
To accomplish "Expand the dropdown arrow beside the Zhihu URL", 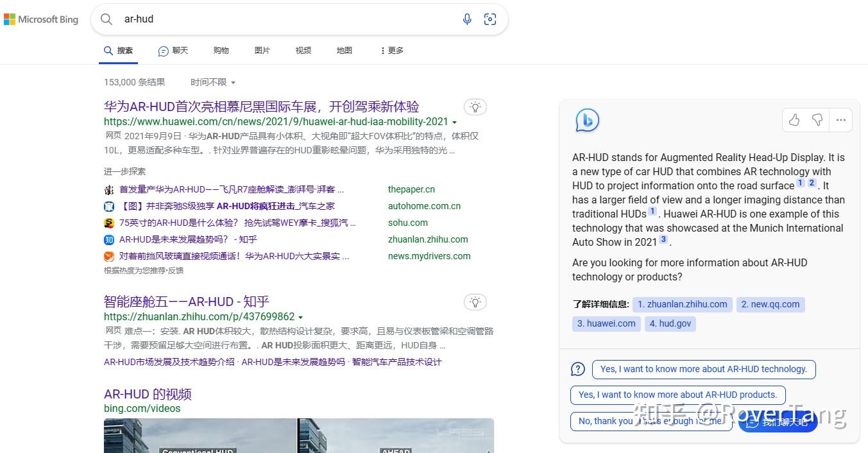I will 301,316.
